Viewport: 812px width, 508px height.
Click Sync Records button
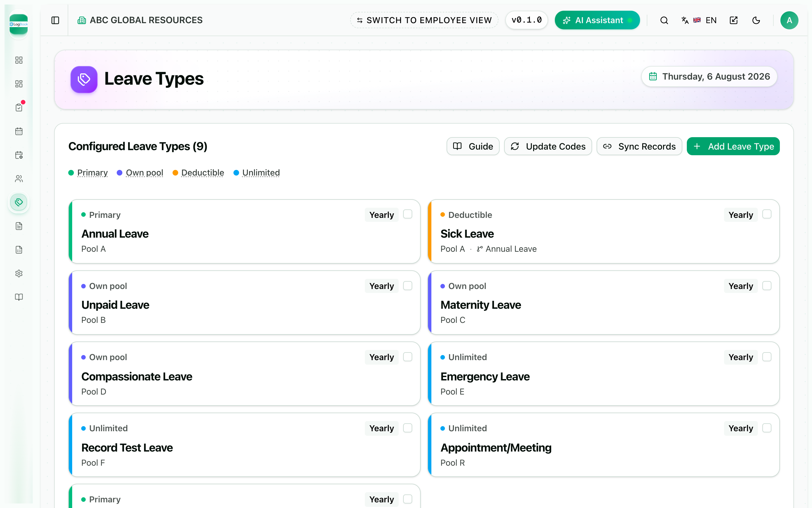coord(639,146)
